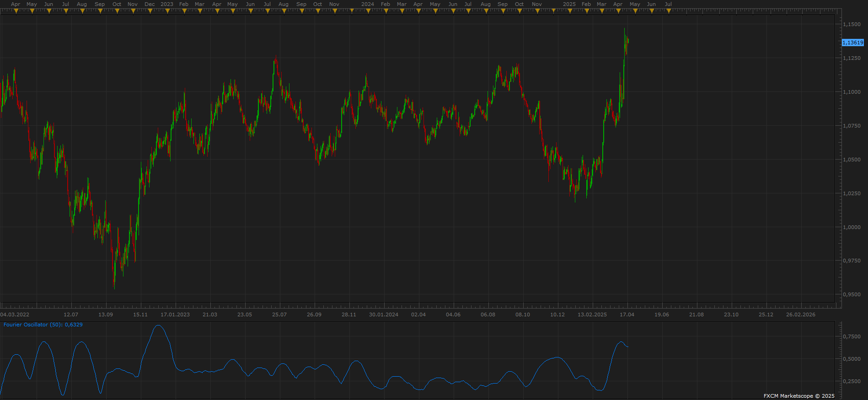Click the yellow marker under the 2024 label
Image resolution: width=868 pixels, height=400 pixels.
(368, 11)
